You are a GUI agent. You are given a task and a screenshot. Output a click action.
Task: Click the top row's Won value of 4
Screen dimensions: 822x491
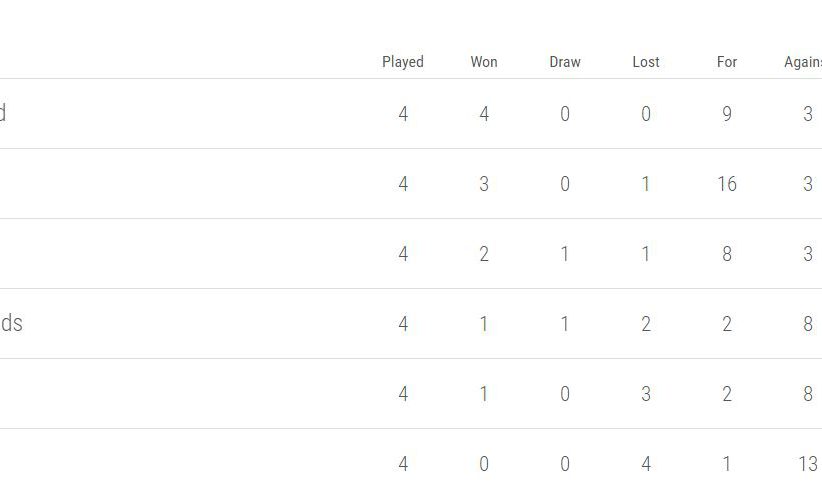tap(484, 114)
